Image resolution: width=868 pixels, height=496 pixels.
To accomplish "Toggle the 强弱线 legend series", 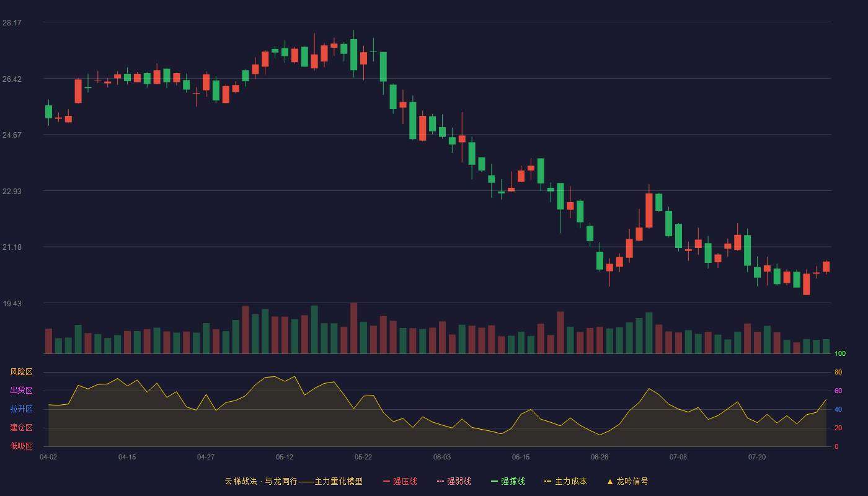I will coord(454,481).
